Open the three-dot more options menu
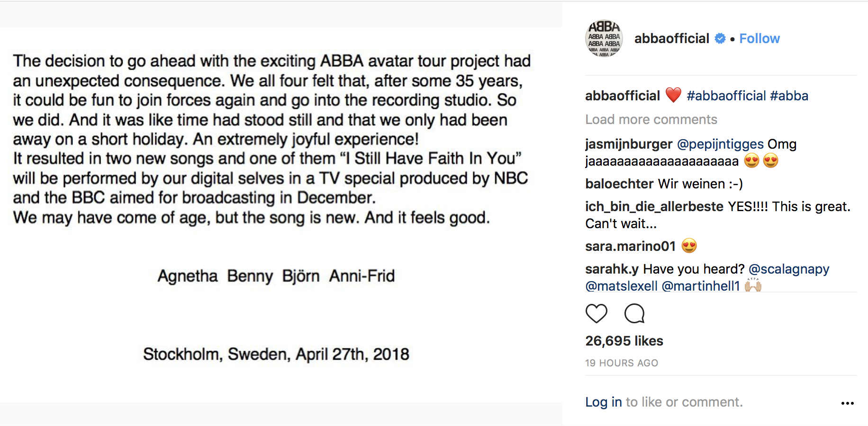This screenshot has width=868, height=426. pos(847,403)
